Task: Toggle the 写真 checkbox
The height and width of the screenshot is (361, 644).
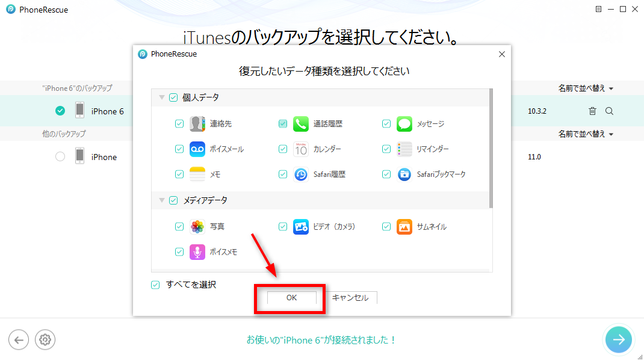Action: (179, 226)
